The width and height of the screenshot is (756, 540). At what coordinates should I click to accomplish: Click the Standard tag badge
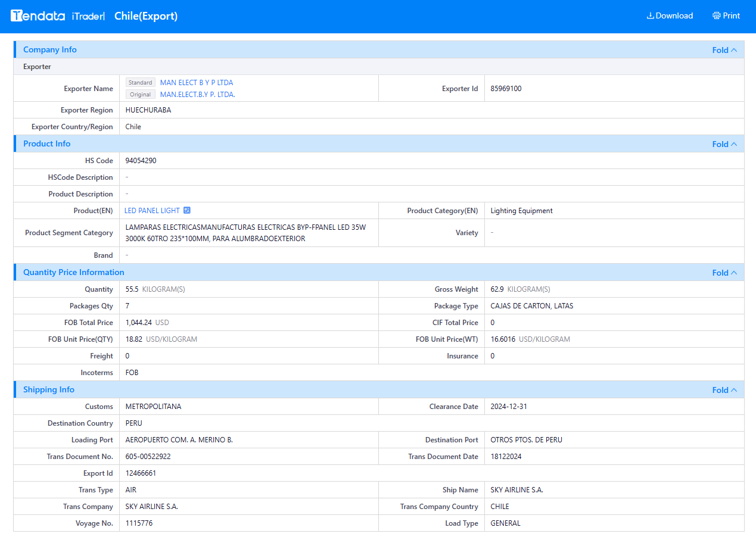click(141, 83)
